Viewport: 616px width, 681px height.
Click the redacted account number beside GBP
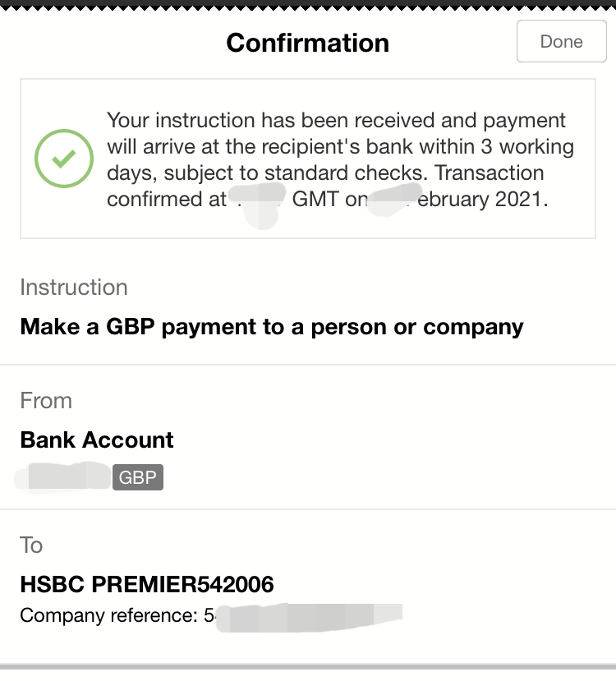[66, 477]
